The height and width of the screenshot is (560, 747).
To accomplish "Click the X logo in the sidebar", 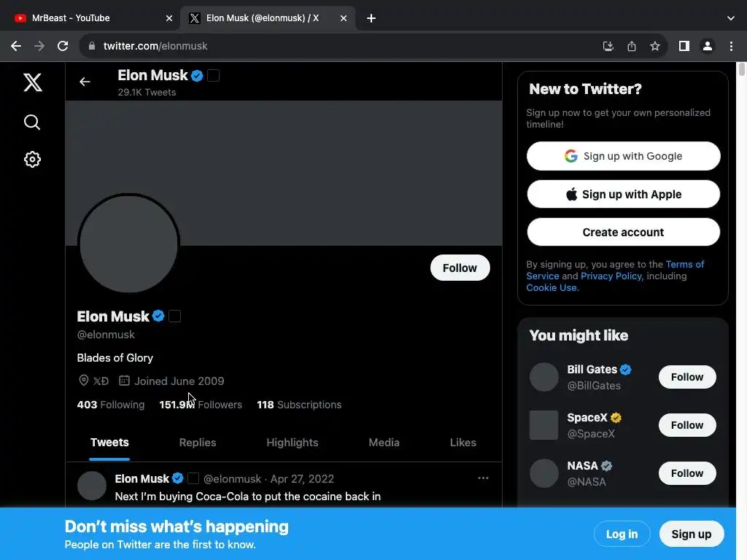I will [32, 82].
